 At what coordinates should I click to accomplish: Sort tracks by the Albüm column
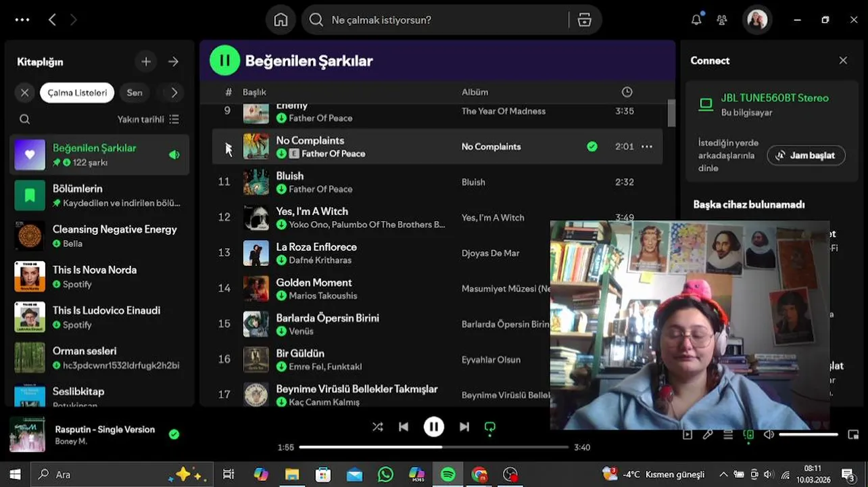coord(475,92)
